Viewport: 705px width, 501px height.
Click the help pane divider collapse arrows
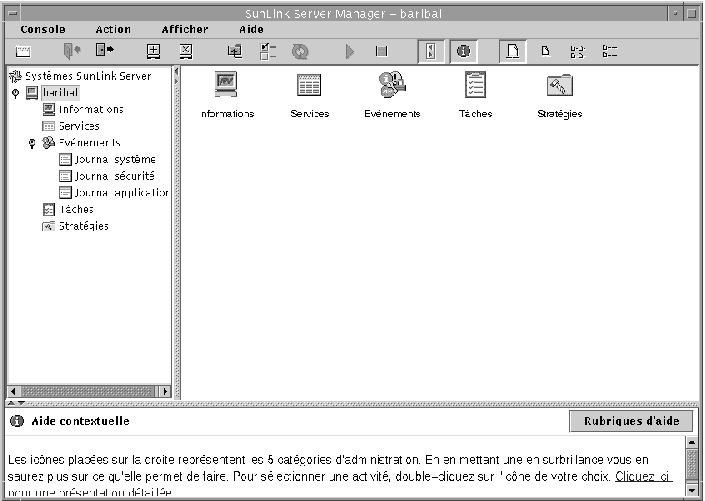(x=16, y=403)
